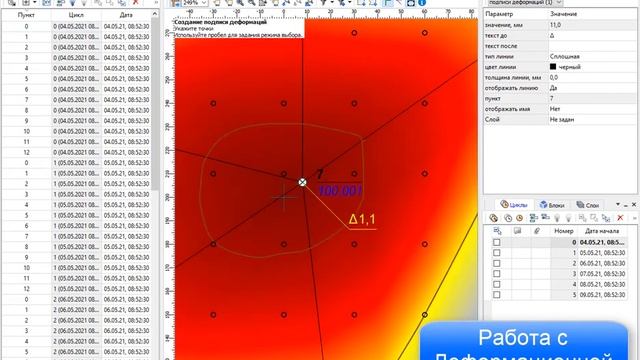Click the blue info icon in top toolbar
640x360 pixels.
[422, 2]
